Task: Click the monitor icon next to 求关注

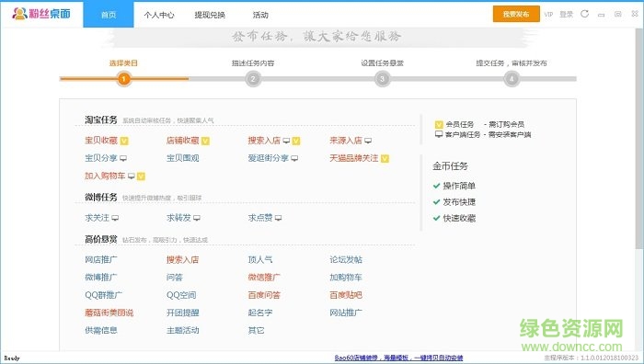Action: point(115,218)
